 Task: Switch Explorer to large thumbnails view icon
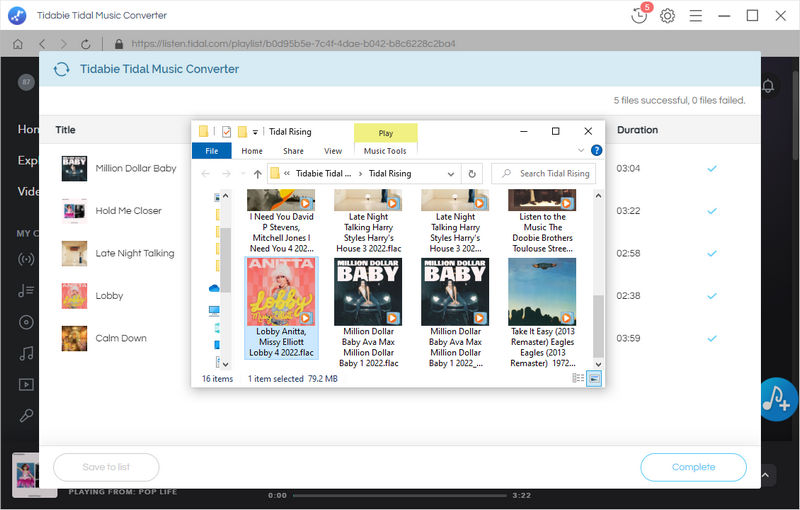594,378
